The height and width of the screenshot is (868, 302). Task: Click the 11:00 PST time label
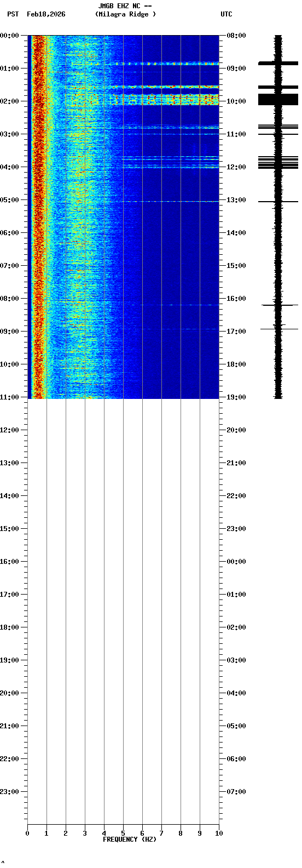pyautogui.click(x=9, y=397)
